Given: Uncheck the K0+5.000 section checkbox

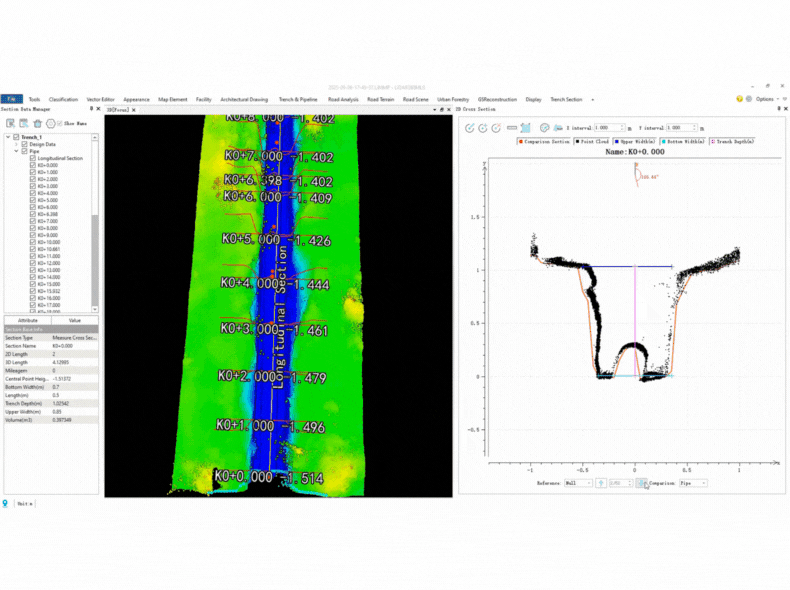Looking at the screenshot, I should [x=31, y=200].
